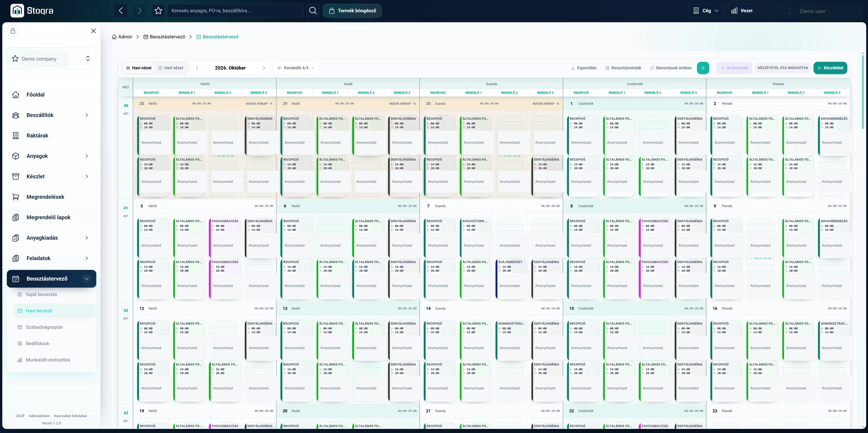Expand the Anyagok submenu chevron

87,156
